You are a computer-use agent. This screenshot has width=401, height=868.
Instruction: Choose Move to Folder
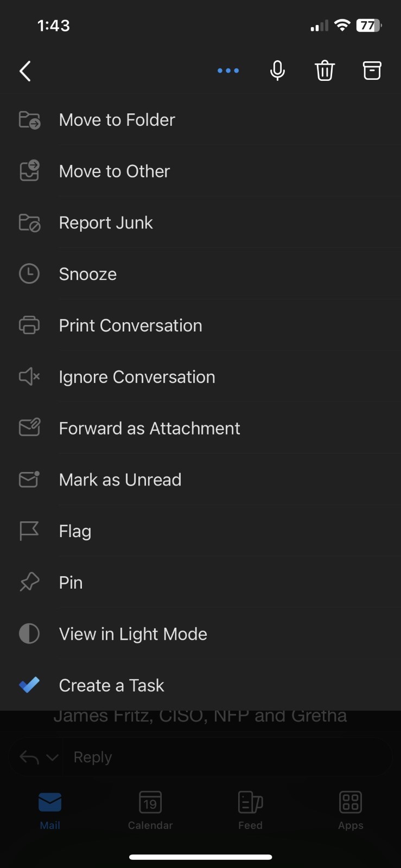pos(117,120)
